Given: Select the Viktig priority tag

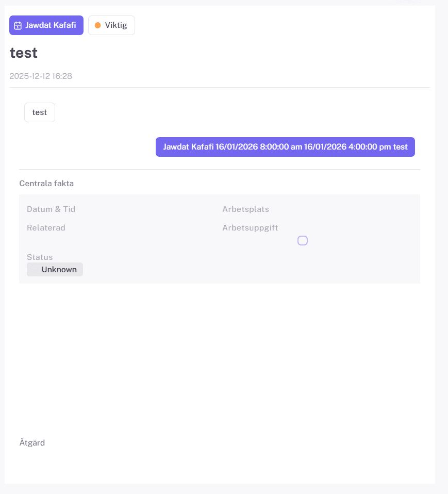Looking at the screenshot, I should (x=112, y=25).
